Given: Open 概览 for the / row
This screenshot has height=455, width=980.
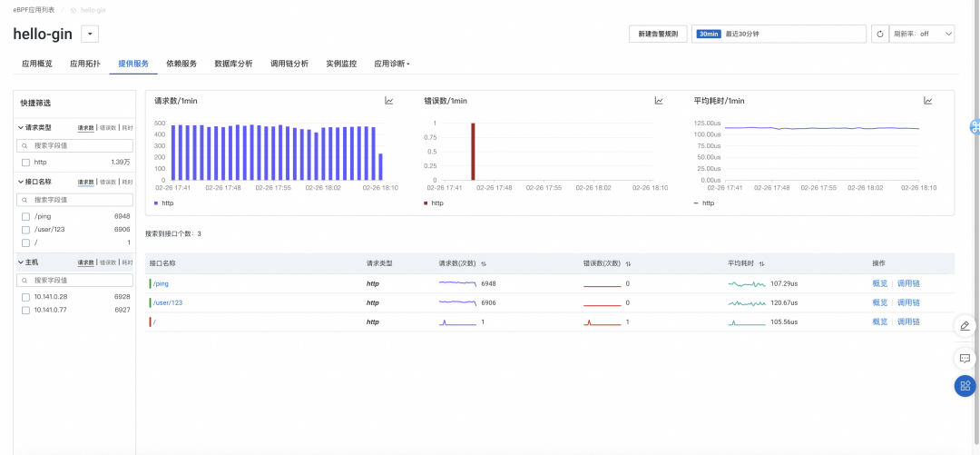Looking at the screenshot, I should coord(880,321).
